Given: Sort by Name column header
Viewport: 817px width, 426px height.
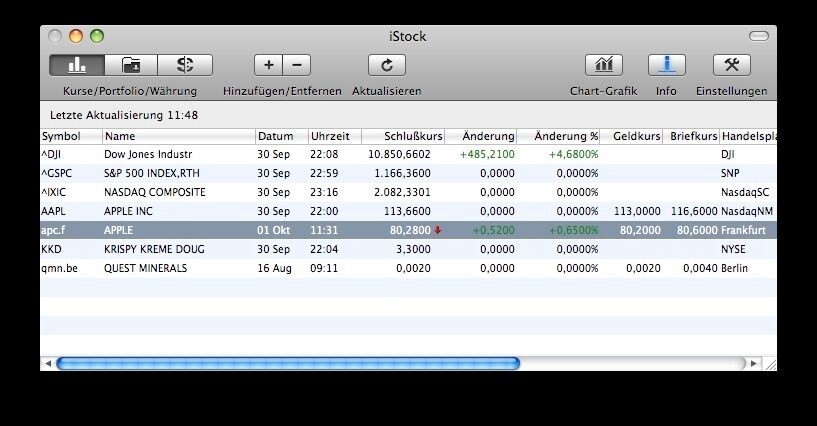Looking at the screenshot, I should point(179,136).
